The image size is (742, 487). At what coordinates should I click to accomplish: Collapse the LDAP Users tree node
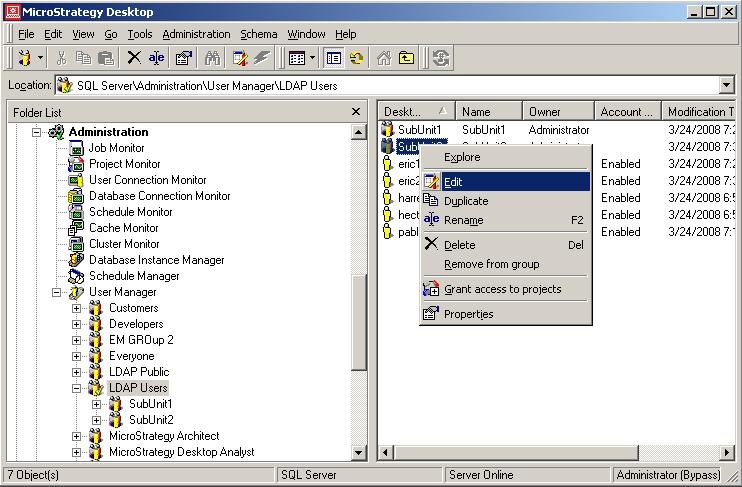click(x=77, y=388)
